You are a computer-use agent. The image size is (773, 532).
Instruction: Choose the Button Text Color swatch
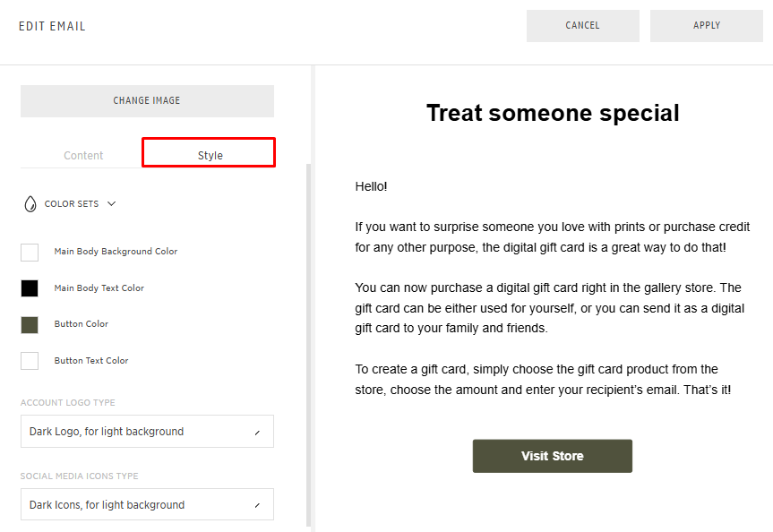pyautogui.click(x=30, y=361)
